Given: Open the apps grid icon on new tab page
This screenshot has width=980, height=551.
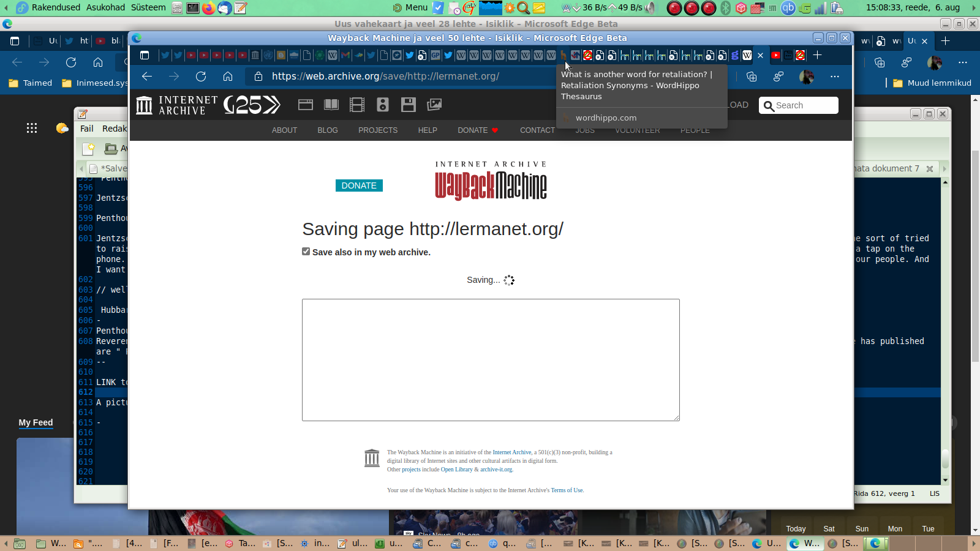Looking at the screenshot, I should (x=32, y=128).
